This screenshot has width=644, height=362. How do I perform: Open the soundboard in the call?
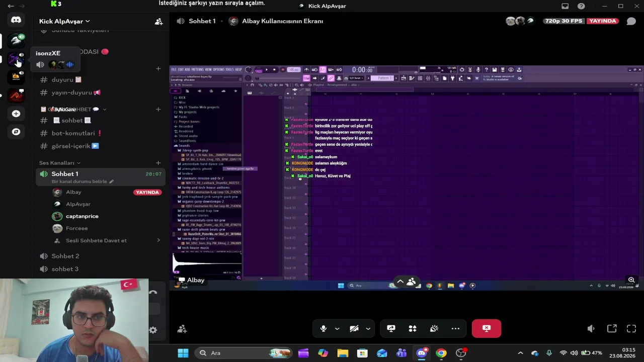434,328
